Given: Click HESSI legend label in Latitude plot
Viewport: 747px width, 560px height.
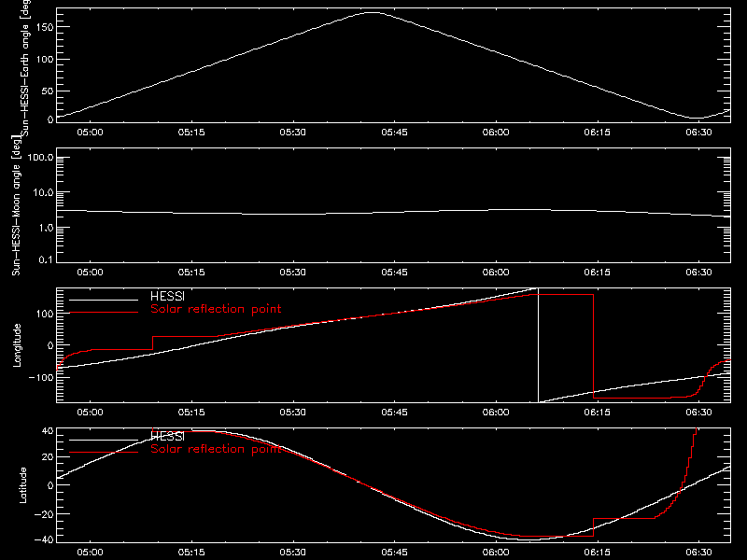Looking at the screenshot, I should pos(167,437).
